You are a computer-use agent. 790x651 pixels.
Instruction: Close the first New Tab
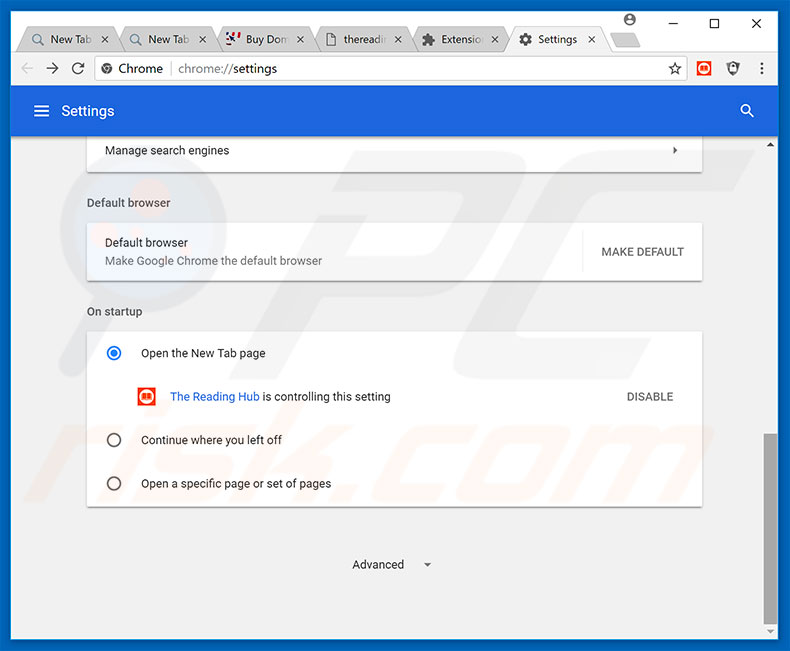pyautogui.click(x=105, y=39)
